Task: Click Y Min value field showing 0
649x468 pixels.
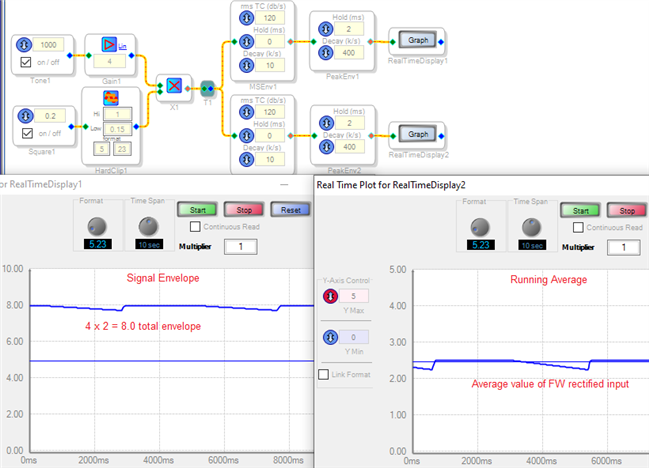Action: 353,337
